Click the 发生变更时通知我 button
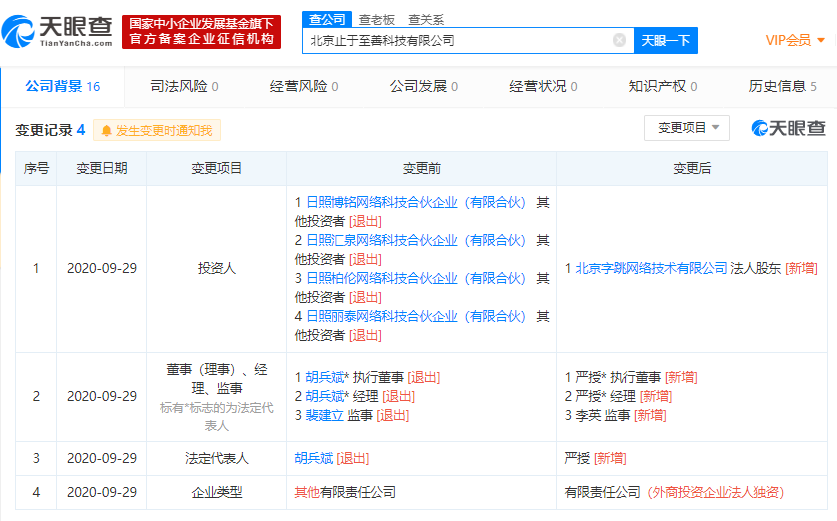Viewport: 837px width, 521px height. [157, 130]
